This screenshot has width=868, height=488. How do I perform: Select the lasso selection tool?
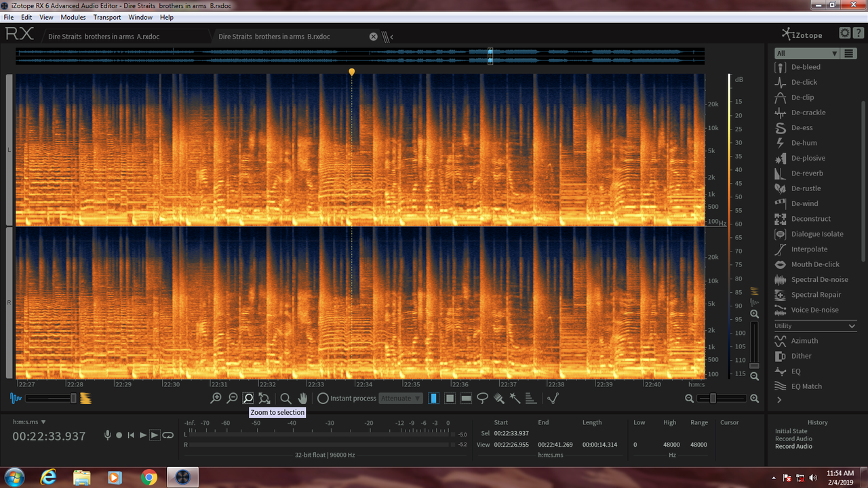click(x=482, y=398)
